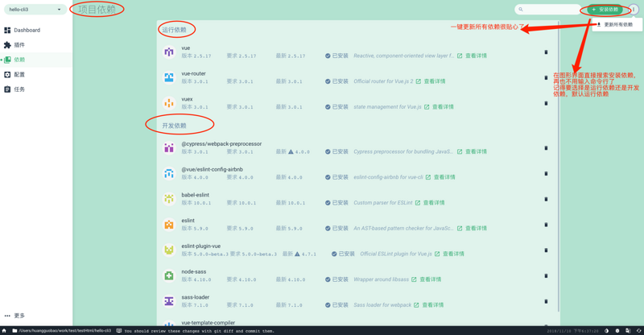Viewport: 644px width, 335px height.
Task: Uninstall @vue/eslint-config-airbnb via trash icon
Action: click(546, 173)
